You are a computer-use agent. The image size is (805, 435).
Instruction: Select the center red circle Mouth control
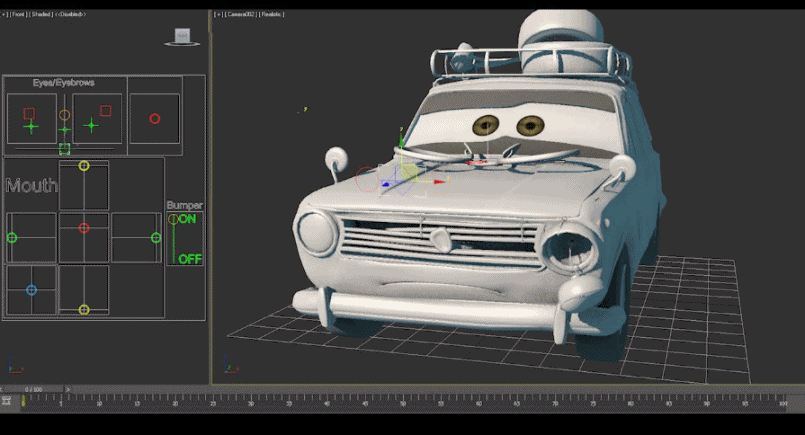coord(84,228)
